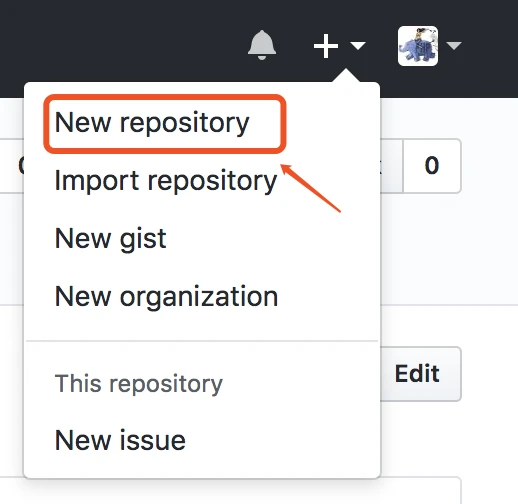Image resolution: width=518 pixels, height=504 pixels.
Task: Open the notifications bell icon
Action: (x=262, y=45)
